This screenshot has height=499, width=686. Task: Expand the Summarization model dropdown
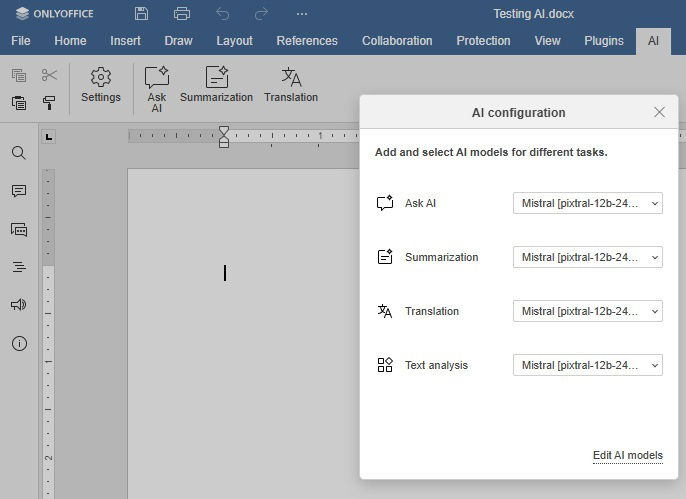pyautogui.click(x=588, y=257)
